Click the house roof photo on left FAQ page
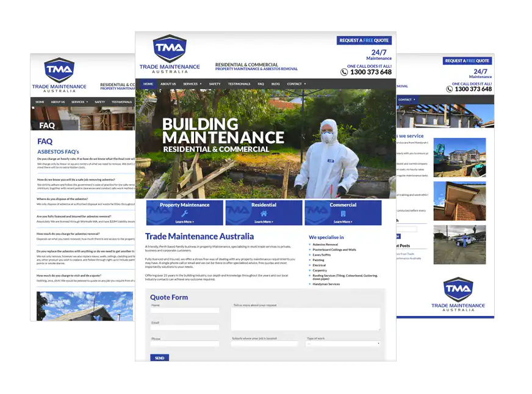Screen dimensions: 532x394 point(85,306)
